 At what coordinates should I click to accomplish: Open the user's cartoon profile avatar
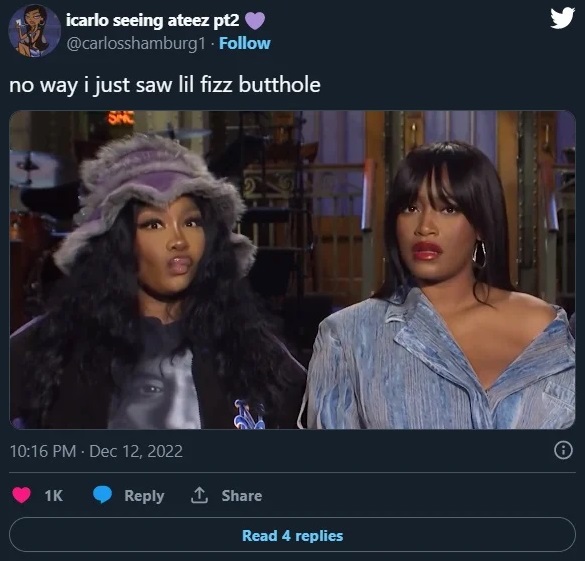click(x=35, y=31)
